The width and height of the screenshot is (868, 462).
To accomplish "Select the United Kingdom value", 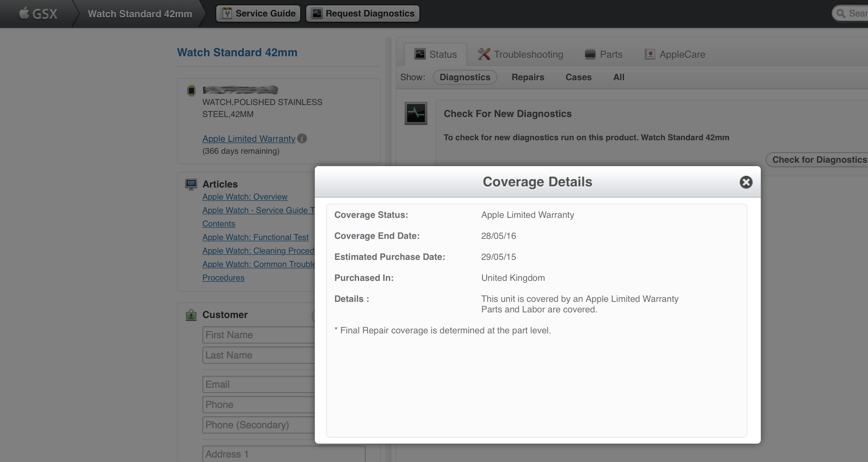I will click(513, 278).
